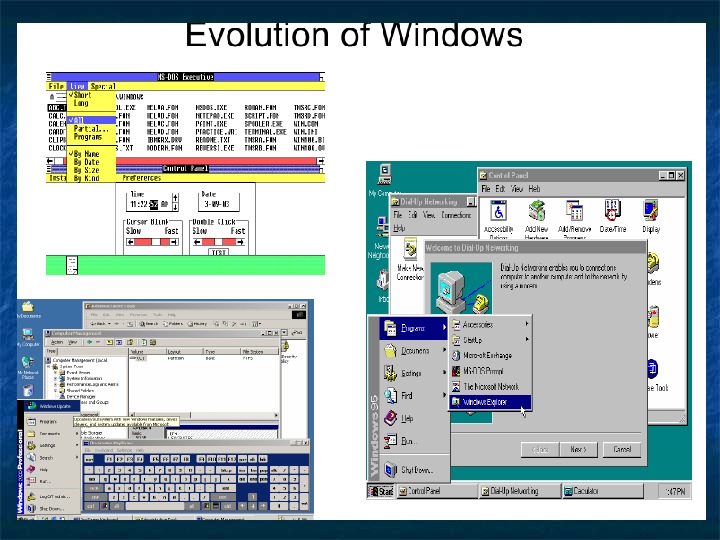Select By Date sorting in View menu
The width and height of the screenshot is (720, 540).
(91, 162)
